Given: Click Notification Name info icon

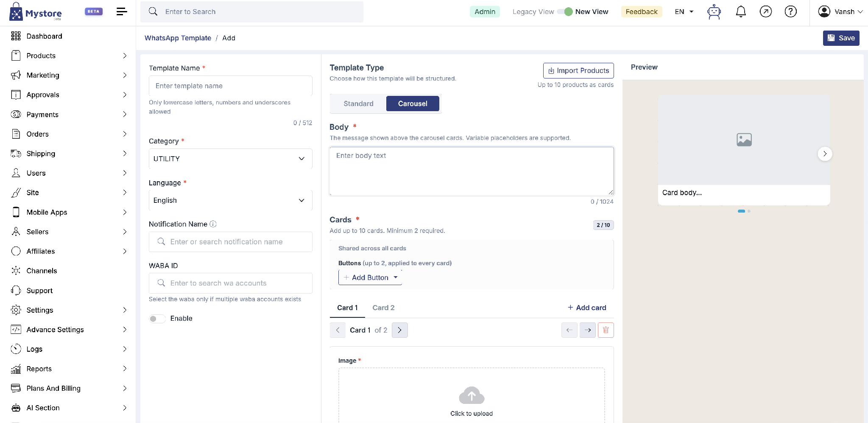Looking at the screenshot, I should (213, 224).
